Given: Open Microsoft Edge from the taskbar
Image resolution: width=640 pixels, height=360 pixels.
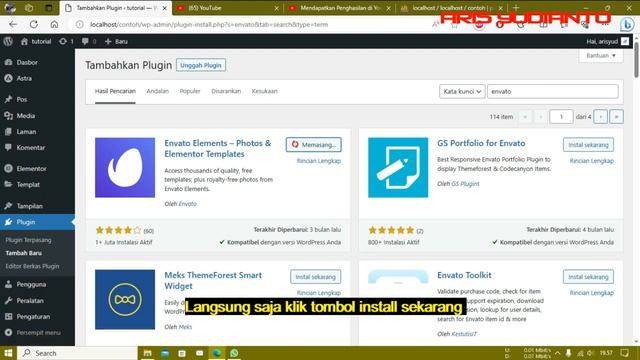Looking at the screenshot, I should pyautogui.click(x=217, y=353).
